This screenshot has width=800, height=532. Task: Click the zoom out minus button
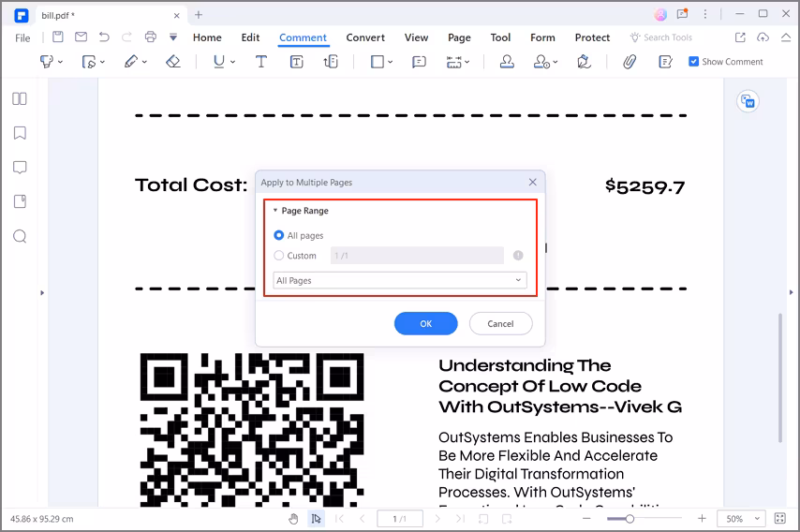click(586, 518)
